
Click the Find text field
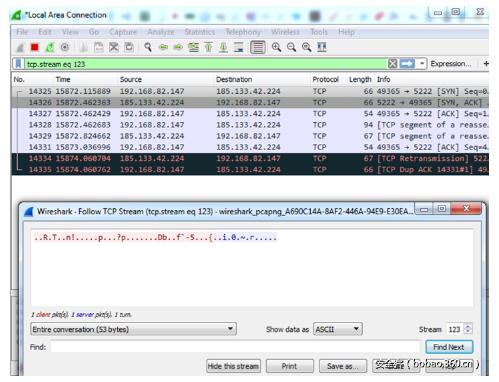235,347
